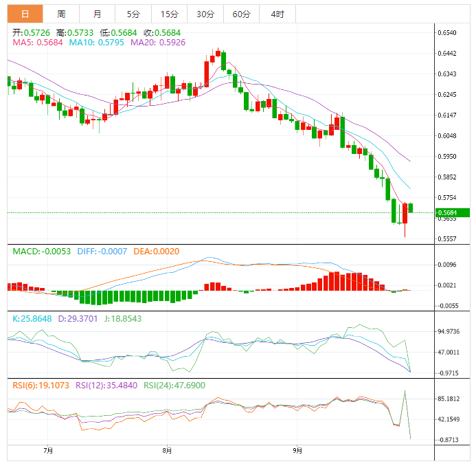Click the D:29.3701 indicator value
This screenshot has width=476, height=466.
[78, 319]
